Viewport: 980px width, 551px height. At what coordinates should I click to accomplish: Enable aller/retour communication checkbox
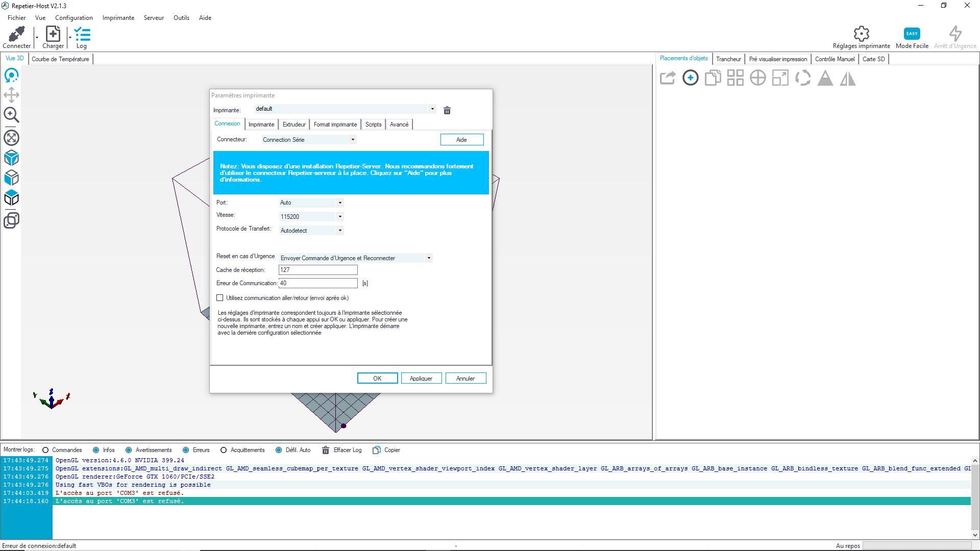[x=220, y=298]
